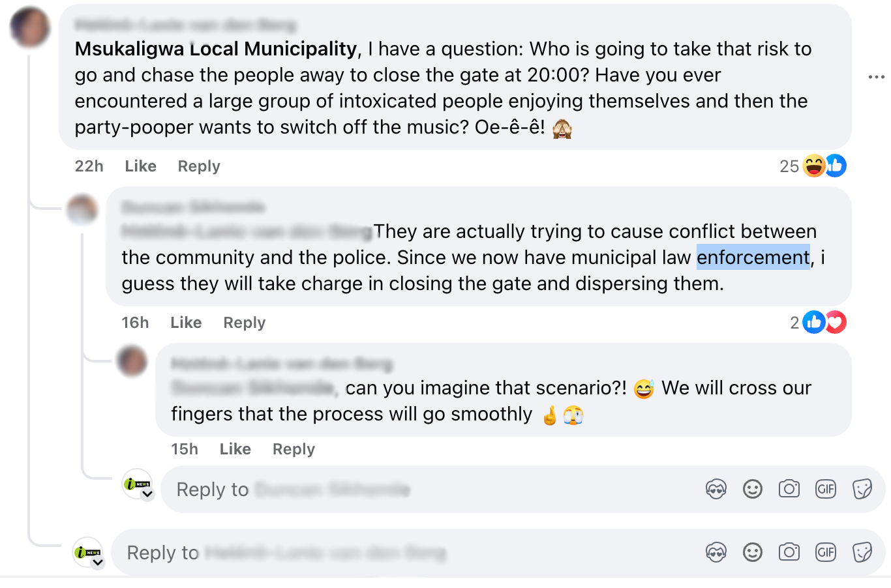The image size is (891, 588).
Task: Open three-dot options menu for top comment
Action: (876, 77)
